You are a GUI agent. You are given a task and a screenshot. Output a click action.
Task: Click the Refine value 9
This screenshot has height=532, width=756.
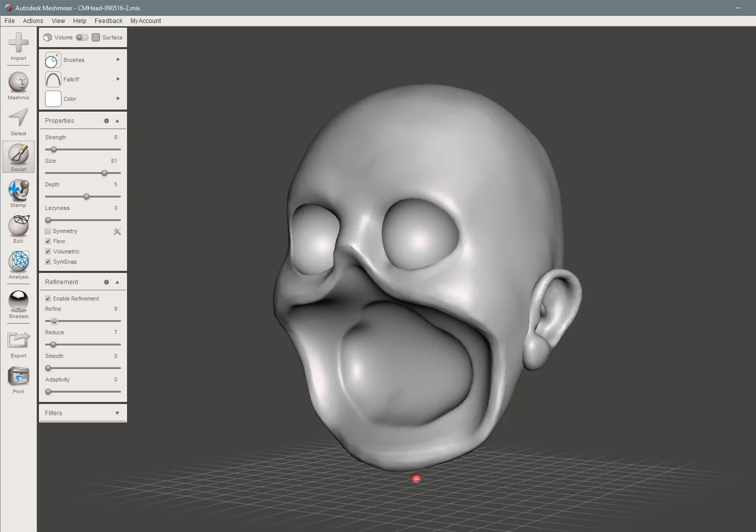point(116,309)
